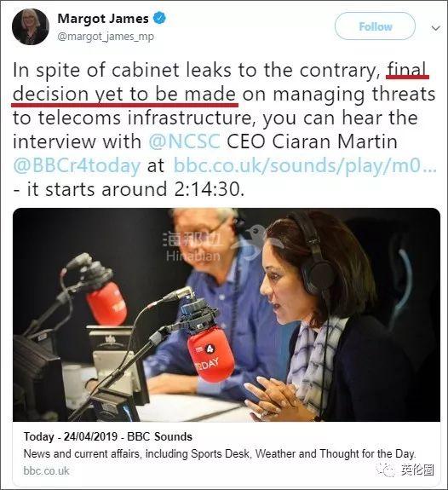Click the red Radio 4 Today microphone
This screenshot has width=448, height=490.
pos(211,355)
